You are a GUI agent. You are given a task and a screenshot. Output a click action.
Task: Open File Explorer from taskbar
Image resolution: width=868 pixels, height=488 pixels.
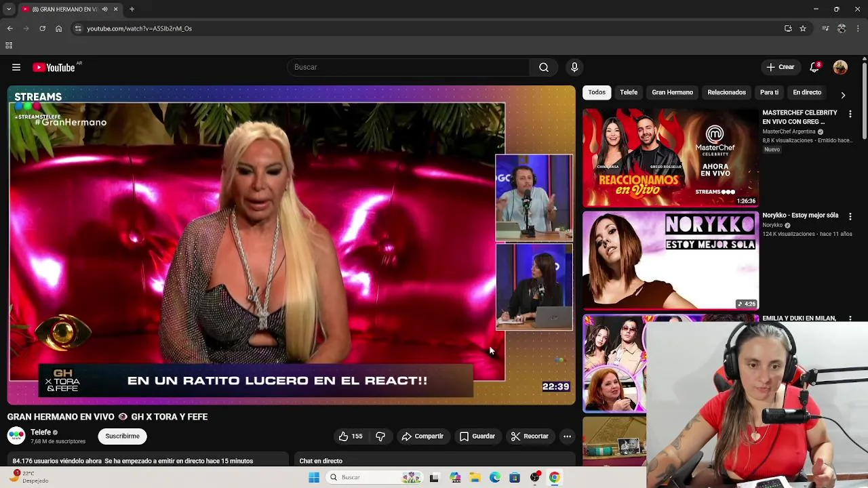(x=475, y=477)
